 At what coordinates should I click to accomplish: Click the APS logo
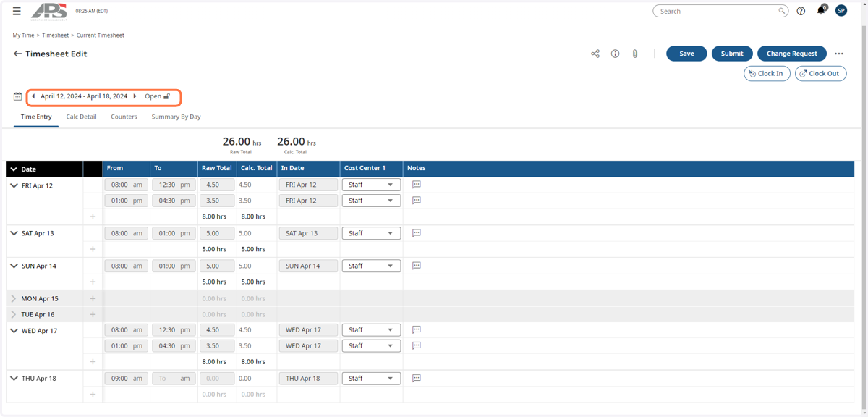tap(49, 11)
